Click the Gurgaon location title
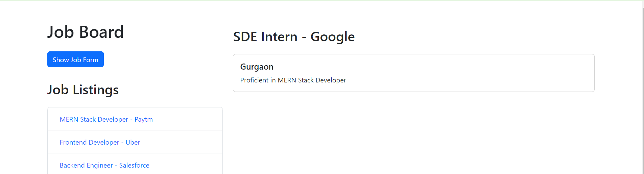This screenshot has height=174, width=644. pos(257,67)
